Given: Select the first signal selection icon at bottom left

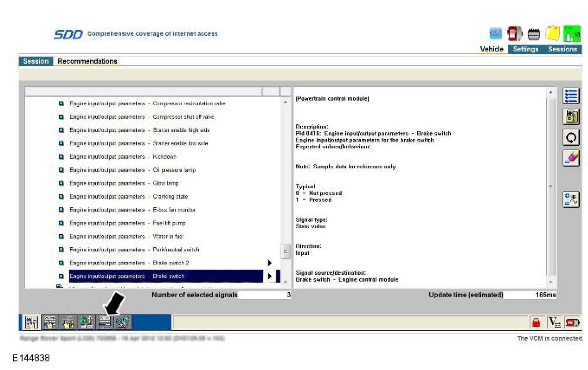Looking at the screenshot, I should pyautogui.click(x=31, y=322).
